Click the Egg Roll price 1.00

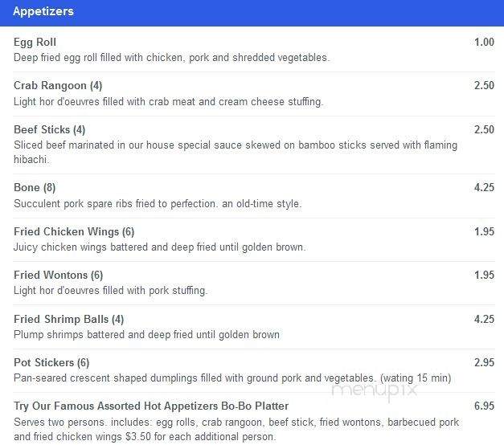click(x=484, y=42)
